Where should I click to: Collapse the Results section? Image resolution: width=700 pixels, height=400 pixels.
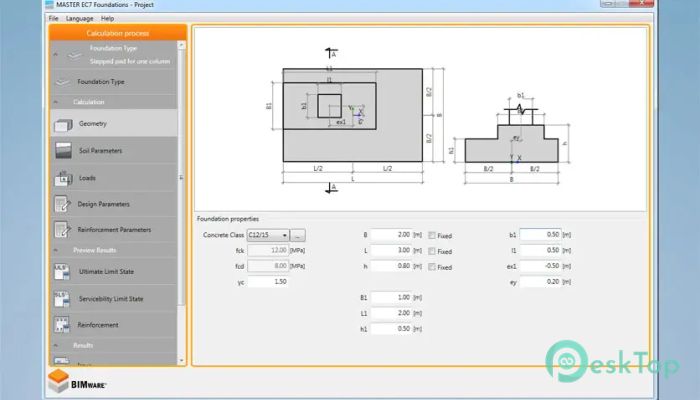[x=56, y=346]
